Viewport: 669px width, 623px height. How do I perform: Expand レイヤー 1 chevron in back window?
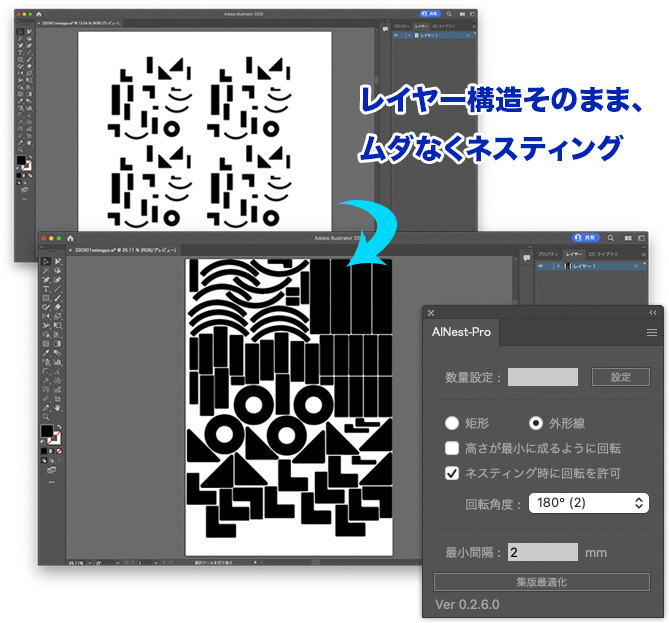click(410, 35)
